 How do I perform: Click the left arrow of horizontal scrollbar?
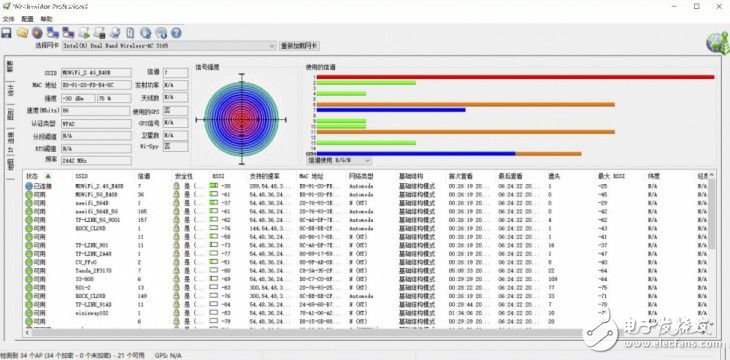(27, 333)
